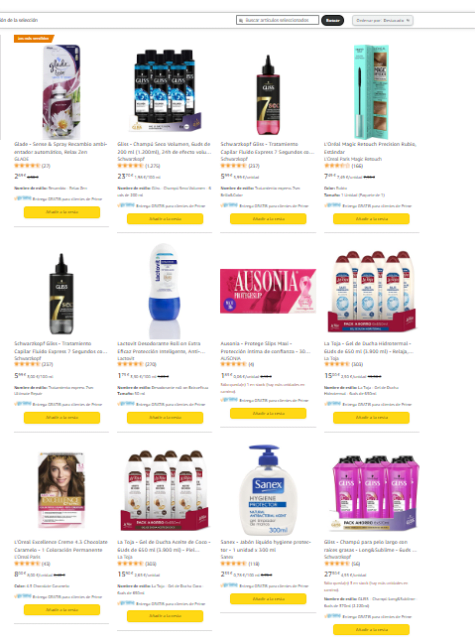Viewport: 475px width, 642px height.
Task: Open the Gliss Long & Sublime champú title link
Action: (370, 546)
